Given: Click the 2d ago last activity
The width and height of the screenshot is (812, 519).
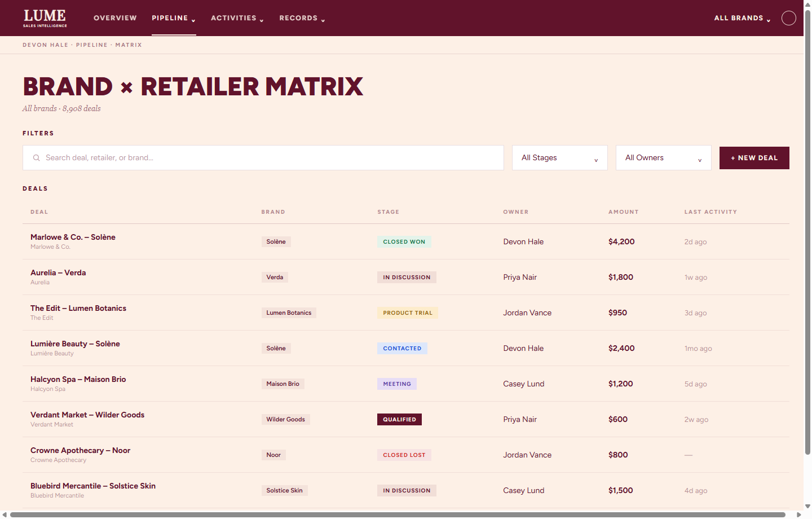Looking at the screenshot, I should pos(695,242).
